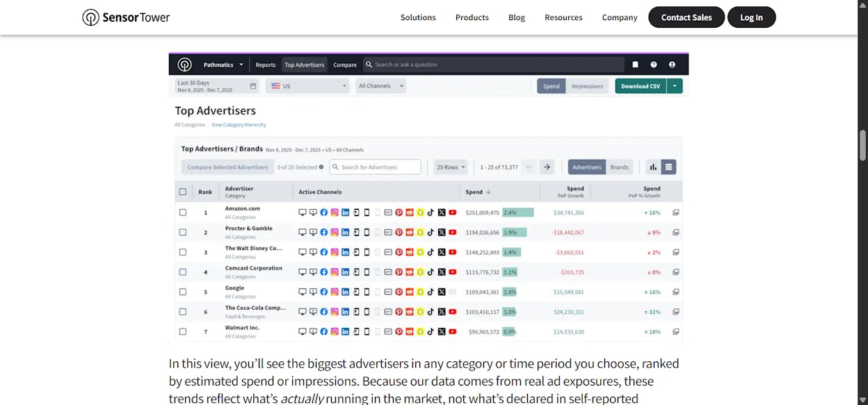Open the Blog page
The image size is (868, 405).
tap(517, 17)
